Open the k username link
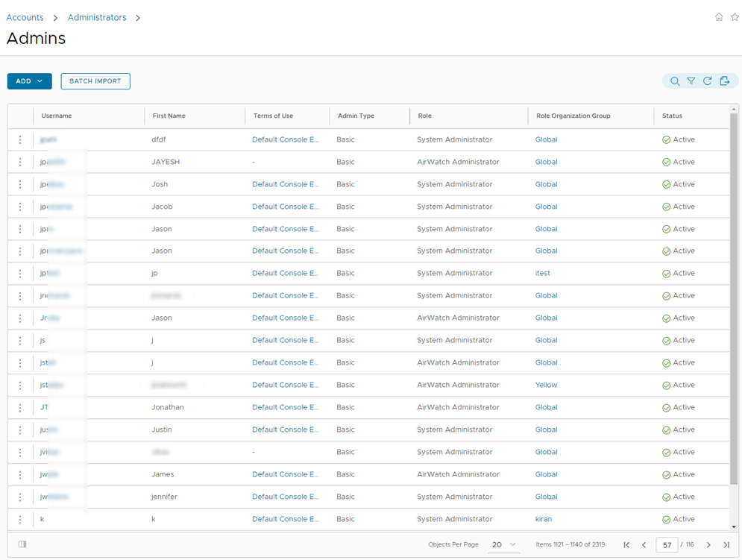Screen dimensions: 742x560 (x=42, y=519)
